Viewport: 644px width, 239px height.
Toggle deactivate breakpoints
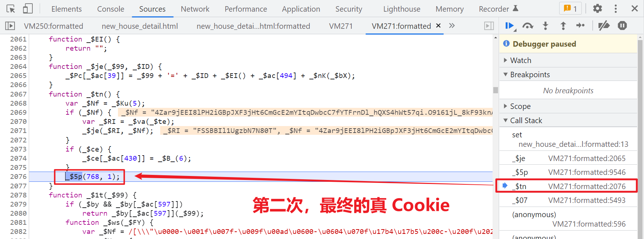point(604,26)
